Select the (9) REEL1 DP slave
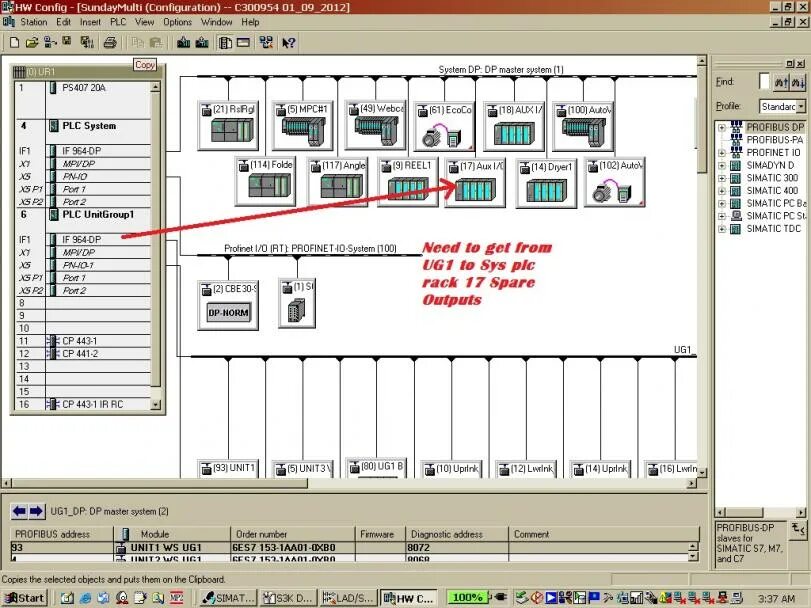 [408, 181]
